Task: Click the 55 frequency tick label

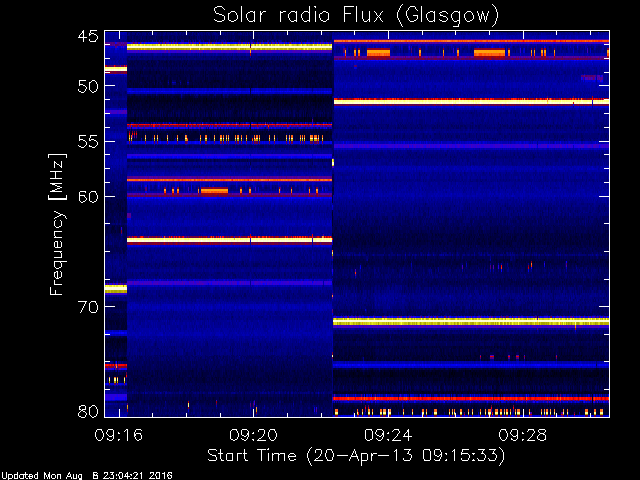Action: [88, 142]
